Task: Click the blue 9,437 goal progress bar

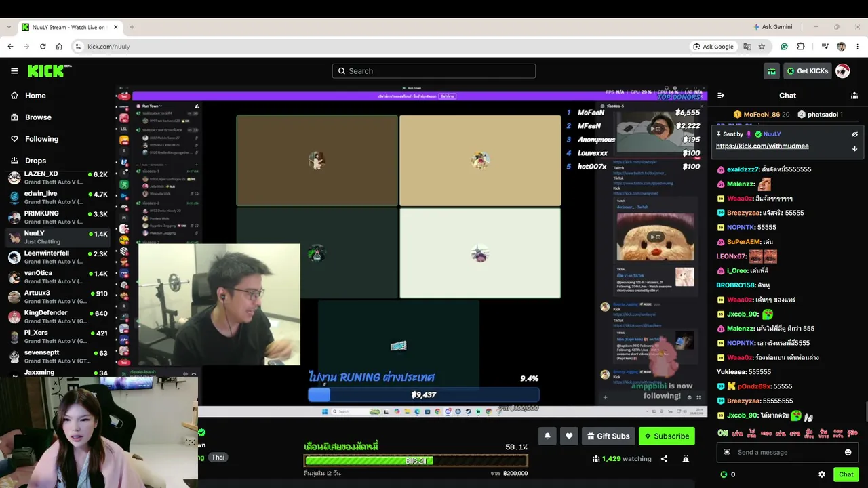Action: [424, 394]
